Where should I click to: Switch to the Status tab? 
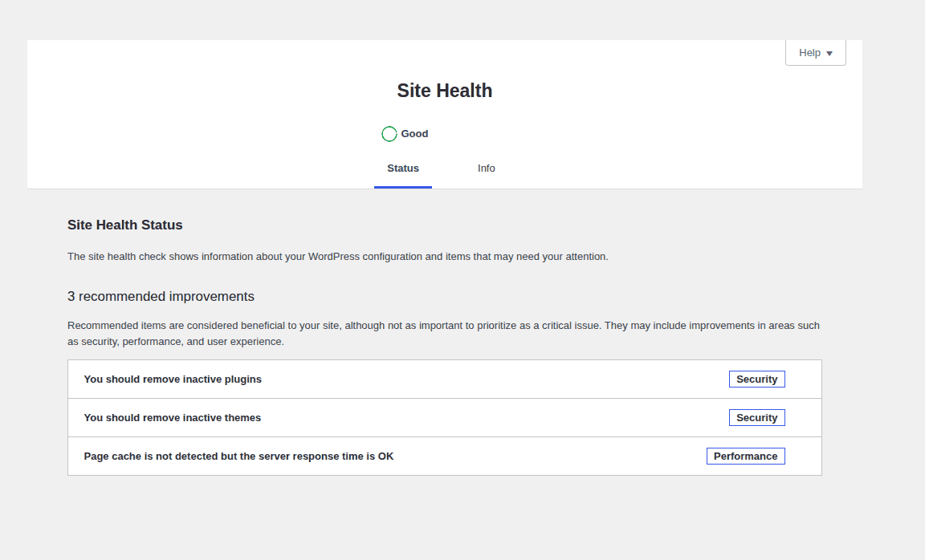click(x=403, y=168)
